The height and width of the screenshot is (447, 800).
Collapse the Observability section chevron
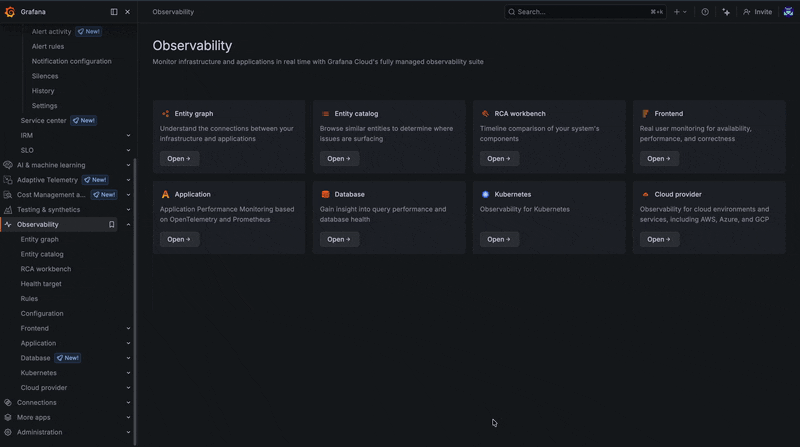[128, 224]
